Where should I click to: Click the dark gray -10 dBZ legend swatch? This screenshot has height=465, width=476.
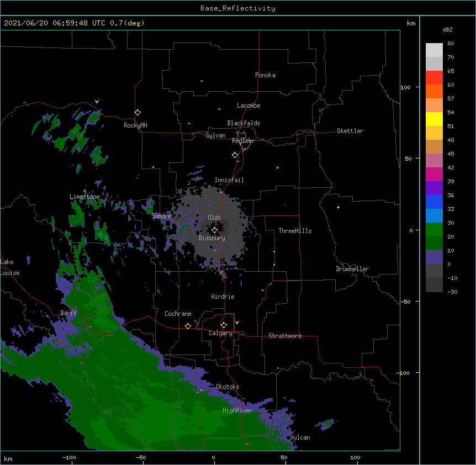(x=434, y=285)
